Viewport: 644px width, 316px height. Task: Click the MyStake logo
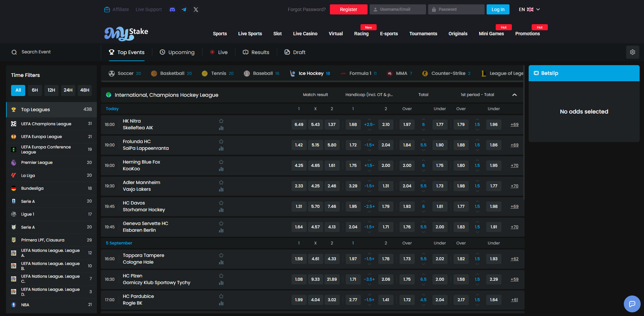tap(126, 33)
